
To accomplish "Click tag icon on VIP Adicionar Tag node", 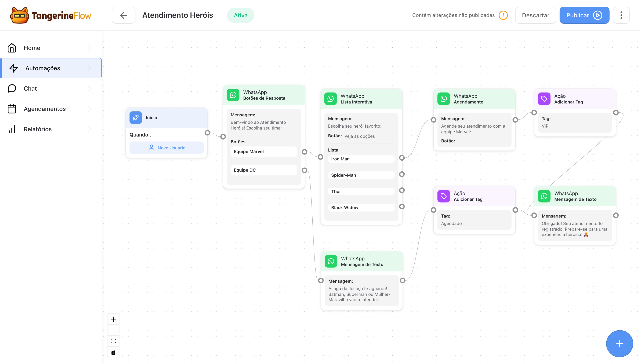I will click(544, 99).
